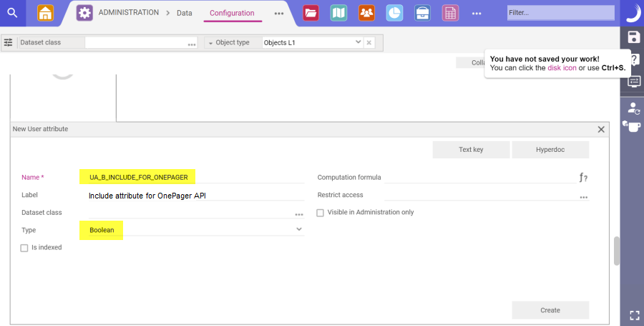Open Dataset class picker ellipsis in the form

click(299, 215)
